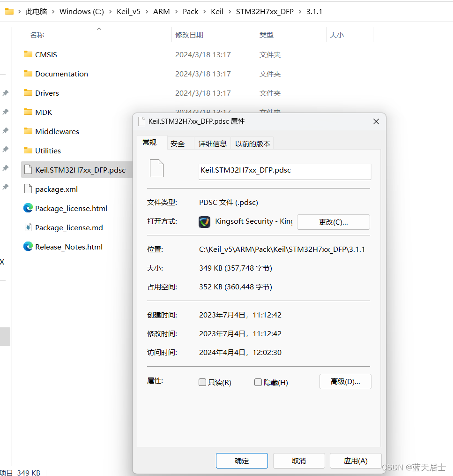
Task: Expand breadcrumb chevron before 此电脑
Action: (19, 12)
